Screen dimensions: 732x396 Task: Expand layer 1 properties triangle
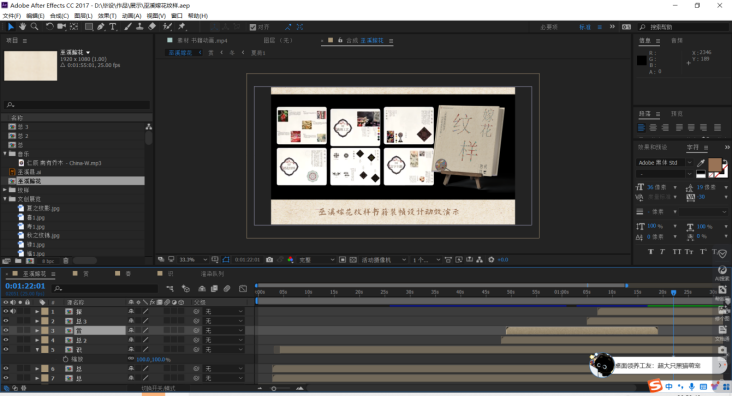pyautogui.click(x=37, y=311)
